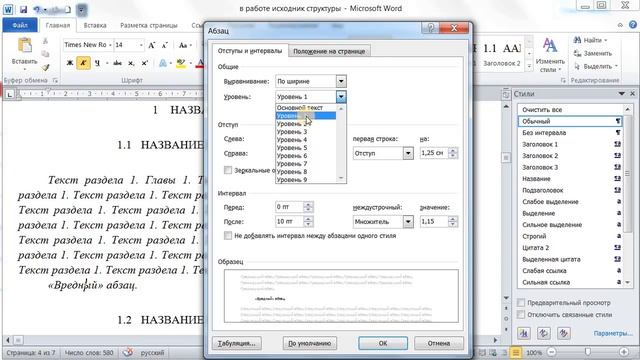Apply superscript formatting
Image resolution: width=640 pixels, height=360 pixels.
[x=144, y=63]
